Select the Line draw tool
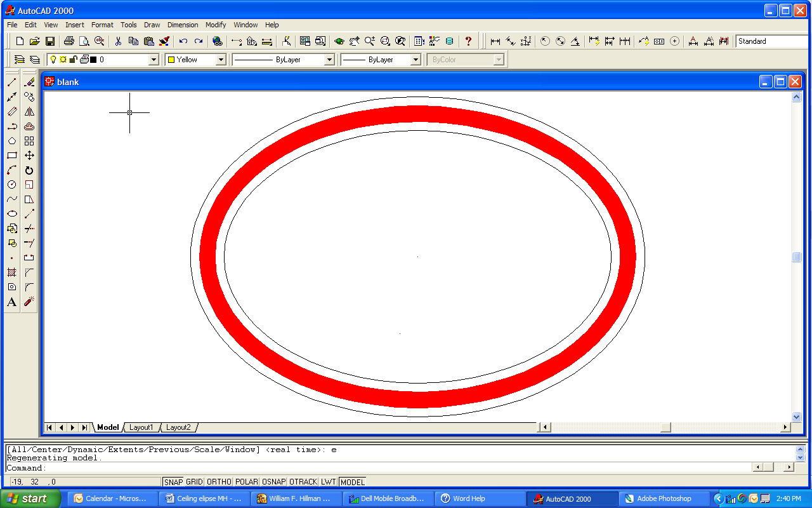Viewport: 812px width, 508px height. [11, 83]
